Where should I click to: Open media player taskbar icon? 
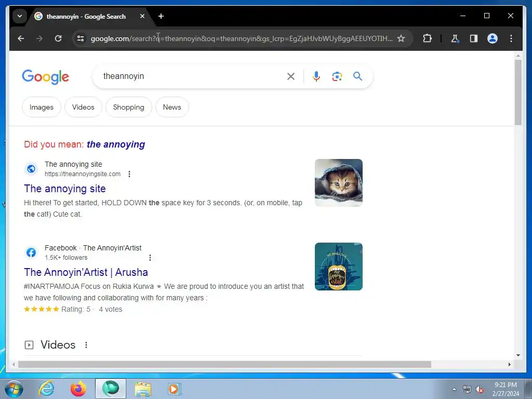click(175, 389)
